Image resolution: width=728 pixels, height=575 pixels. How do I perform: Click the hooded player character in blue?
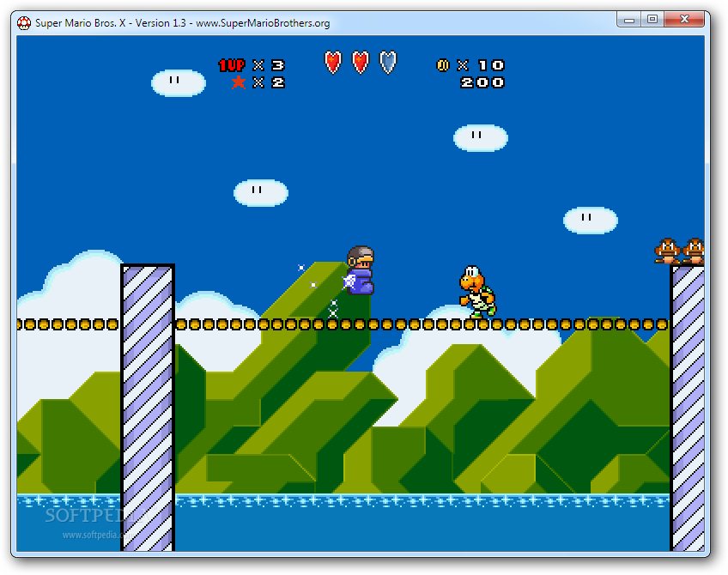tap(360, 270)
